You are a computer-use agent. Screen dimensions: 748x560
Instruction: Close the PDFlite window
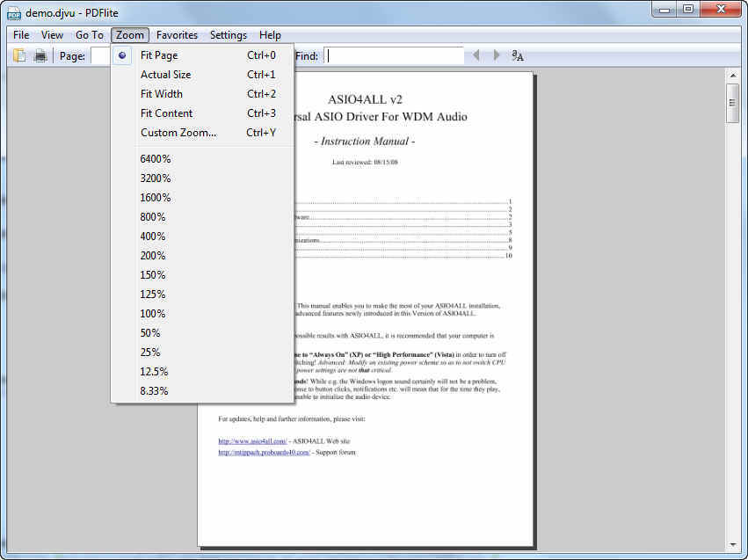coord(722,9)
